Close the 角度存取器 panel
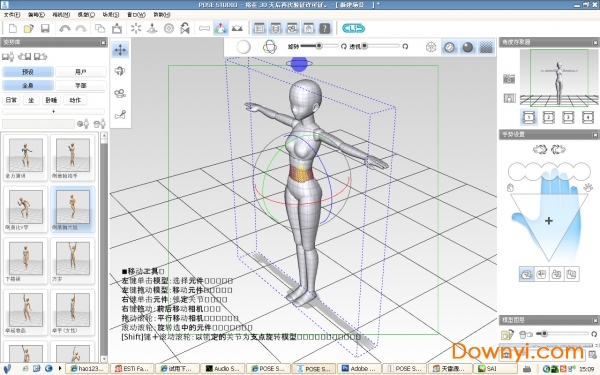The width and height of the screenshot is (600, 375). (x=595, y=42)
